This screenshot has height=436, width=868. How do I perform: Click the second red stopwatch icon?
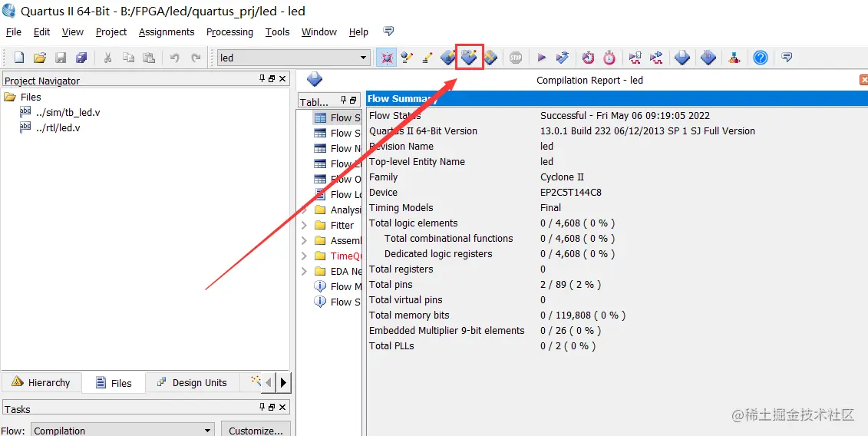coord(609,58)
